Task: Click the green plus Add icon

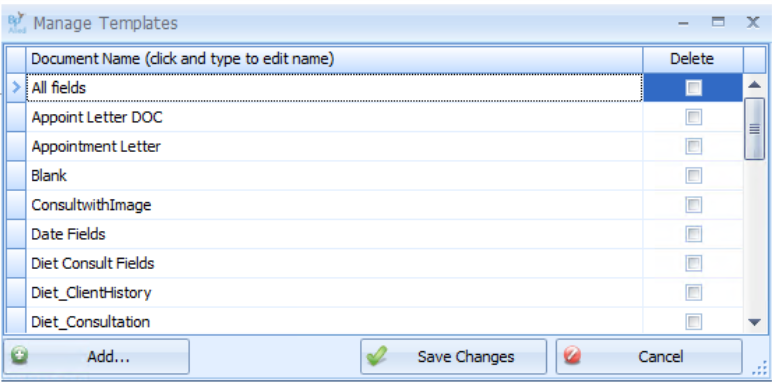Action: point(19,355)
